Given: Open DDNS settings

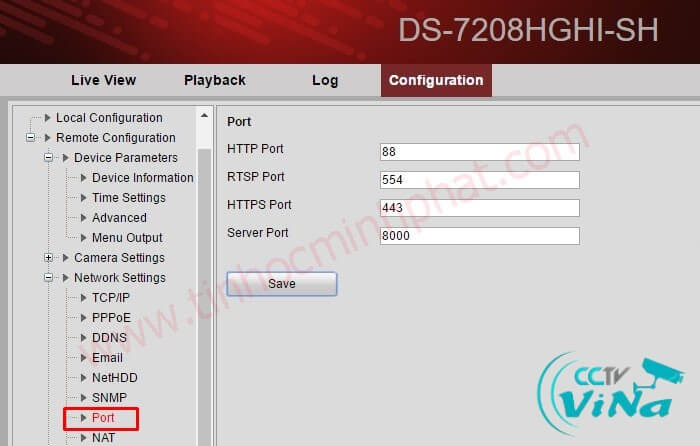Looking at the screenshot, I should (109, 338).
